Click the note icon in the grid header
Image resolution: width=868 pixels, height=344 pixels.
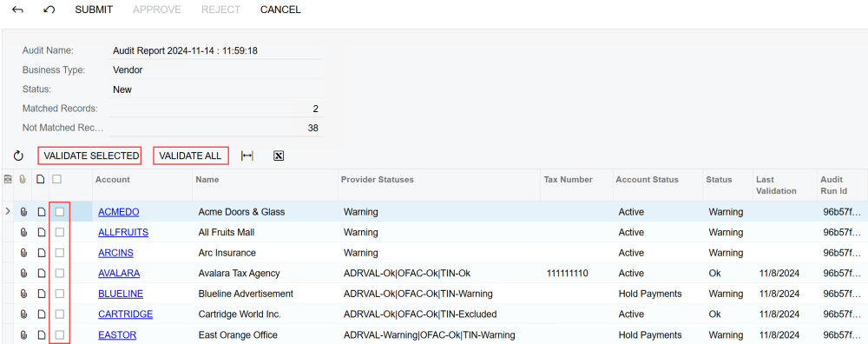coord(41,180)
